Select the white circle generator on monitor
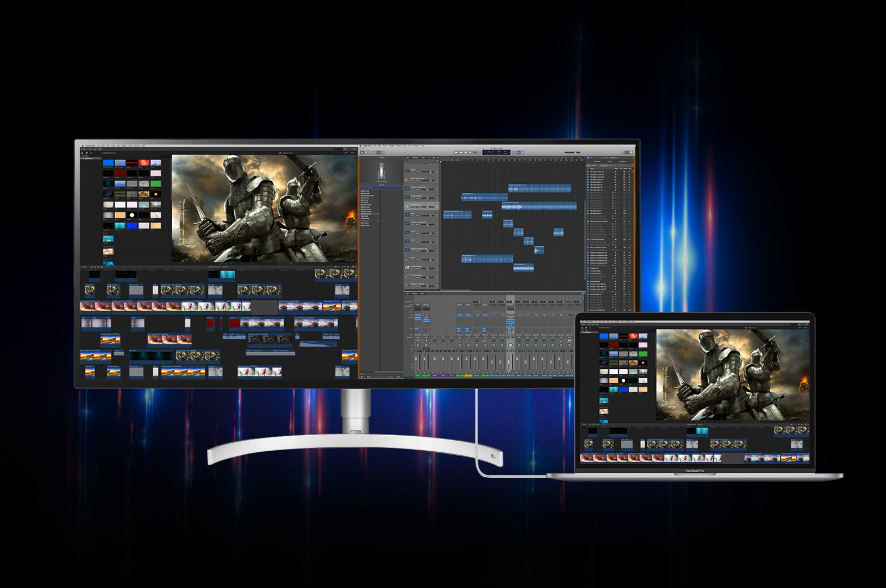The width and height of the screenshot is (886, 588). coord(132,215)
